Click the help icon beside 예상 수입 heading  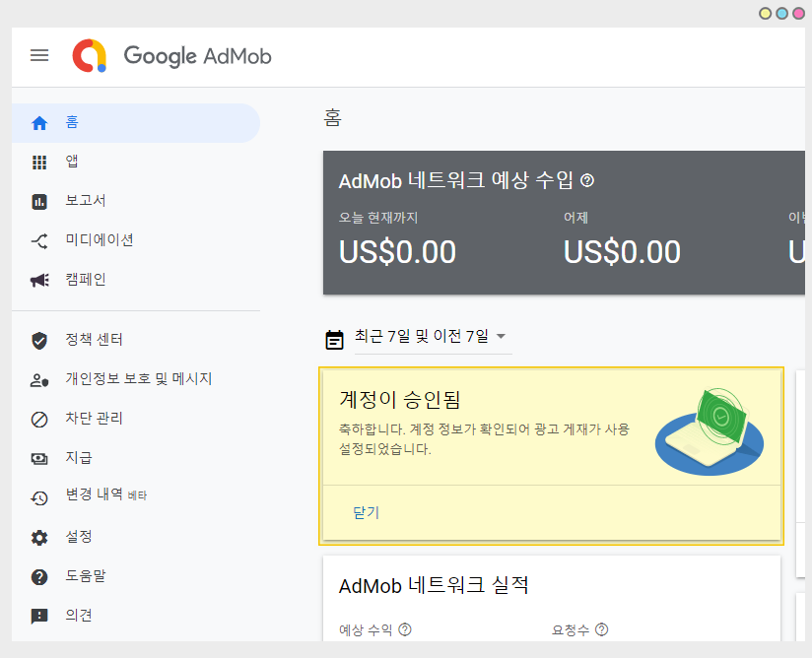click(x=587, y=180)
